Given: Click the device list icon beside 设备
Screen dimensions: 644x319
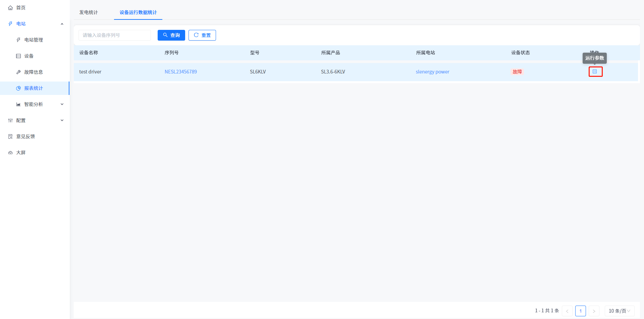Looking at the screenshot, I should 18,56.
